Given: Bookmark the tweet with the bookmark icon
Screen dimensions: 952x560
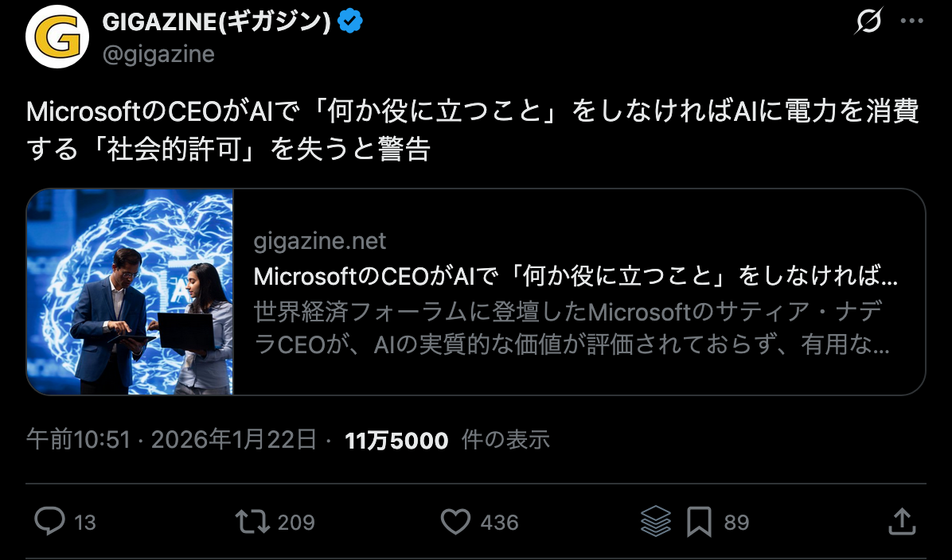Looking at the screenshot, I should tap(699, 522).
